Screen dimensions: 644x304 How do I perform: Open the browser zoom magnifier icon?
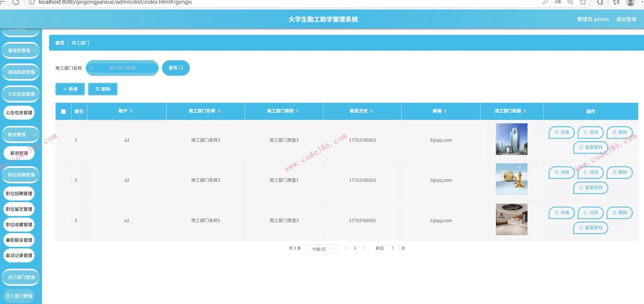click(570, 2)
